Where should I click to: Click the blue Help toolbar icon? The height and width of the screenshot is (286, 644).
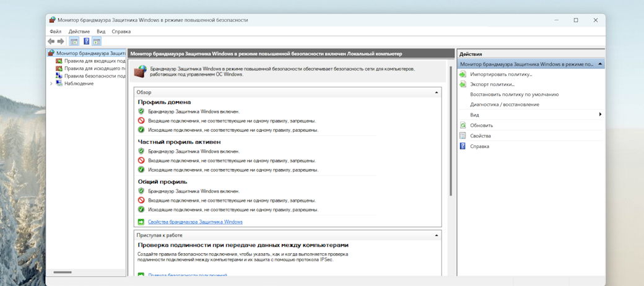[86, 41]
